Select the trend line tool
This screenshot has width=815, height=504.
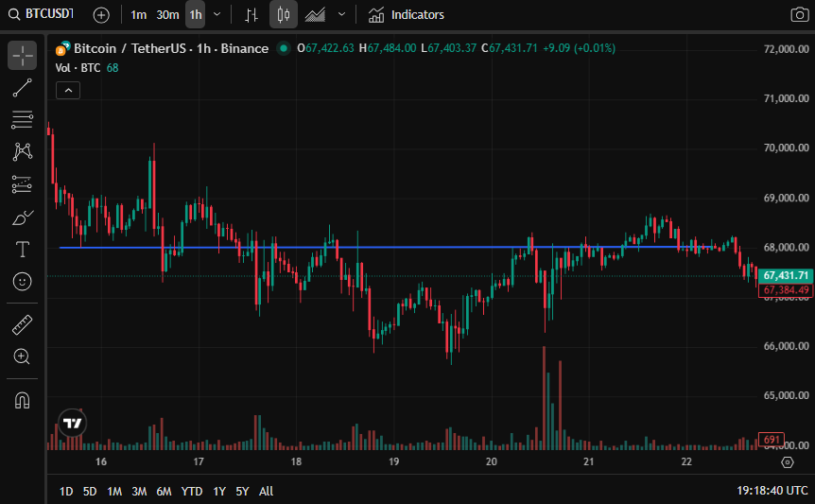23,88
